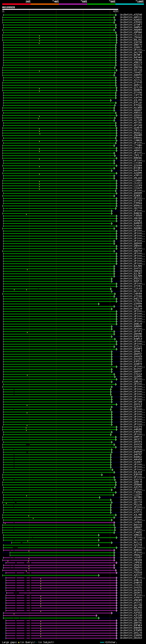Open hit UniRef100_B2A8X0

click(131, 20)
